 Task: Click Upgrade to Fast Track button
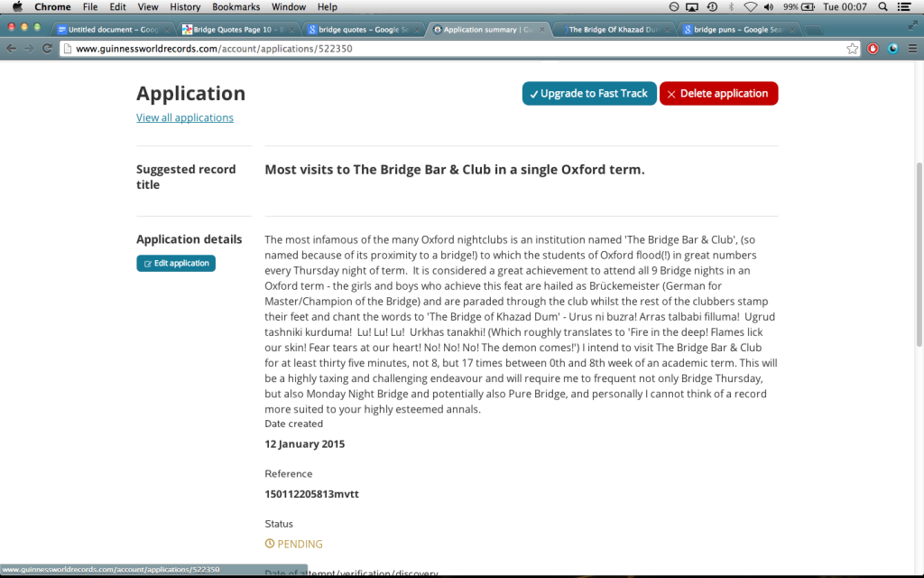589,93
